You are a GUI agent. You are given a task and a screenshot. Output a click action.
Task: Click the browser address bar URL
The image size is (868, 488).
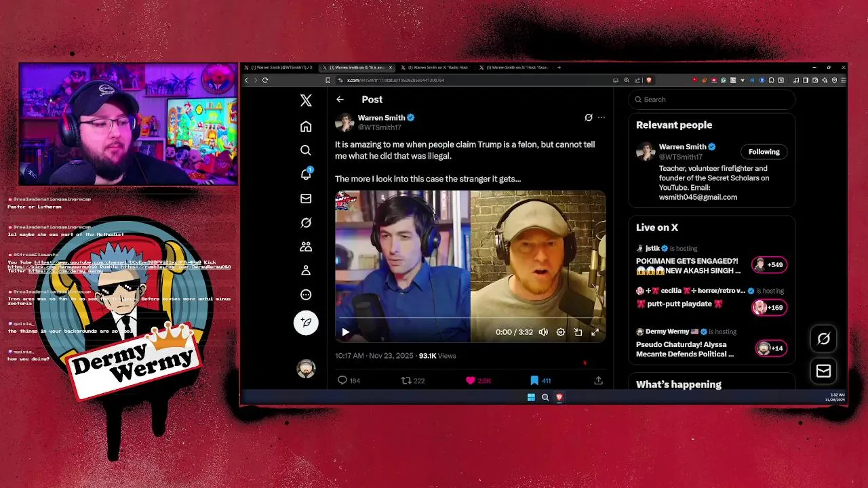[395, 80]
